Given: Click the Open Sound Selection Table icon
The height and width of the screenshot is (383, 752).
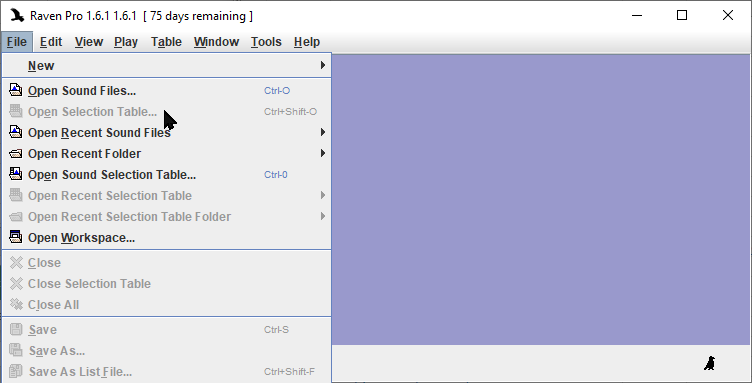Looking at the screenshot, I should [x=16, y=174].
